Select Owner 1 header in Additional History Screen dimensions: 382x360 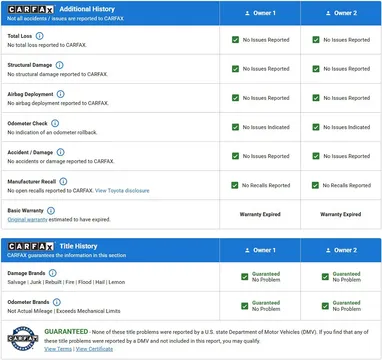tap(260, 13)
